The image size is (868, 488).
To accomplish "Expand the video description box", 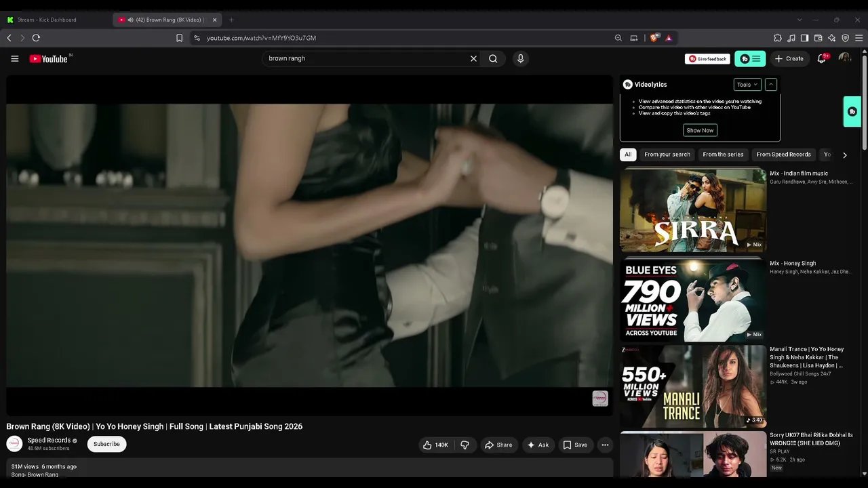I will [309, 468].
